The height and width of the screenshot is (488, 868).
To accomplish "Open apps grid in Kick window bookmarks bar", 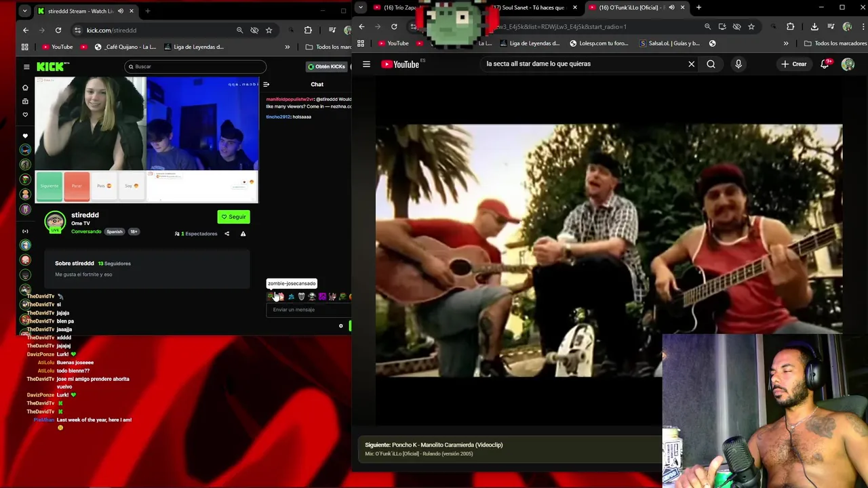I will [25, 47].
